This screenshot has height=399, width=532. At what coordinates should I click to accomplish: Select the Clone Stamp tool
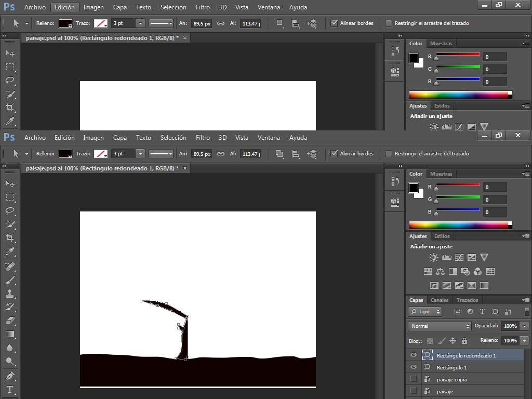pyautogui.click(x=10, y=294)
